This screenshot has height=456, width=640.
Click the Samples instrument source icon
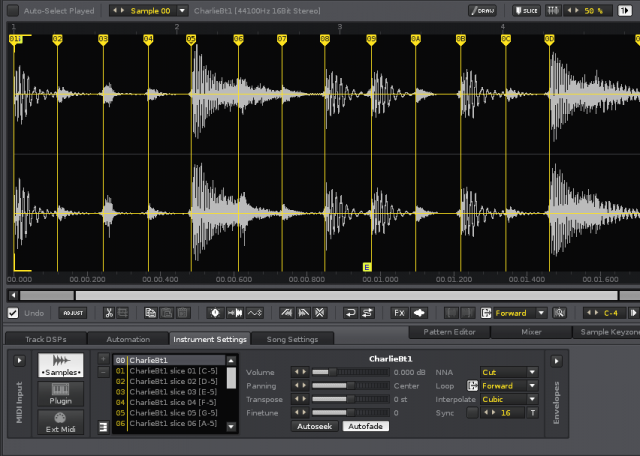tap(60, 366)
